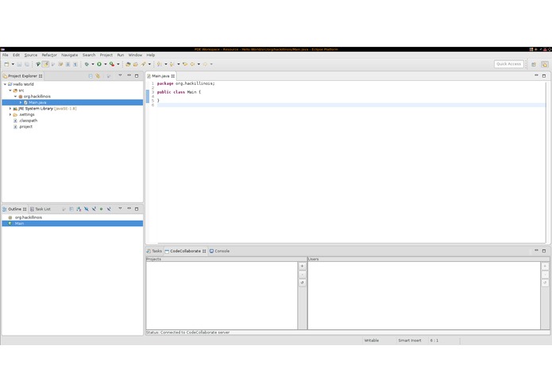
Task: Click the Open Perspective icon
Action: pos(534,64)
